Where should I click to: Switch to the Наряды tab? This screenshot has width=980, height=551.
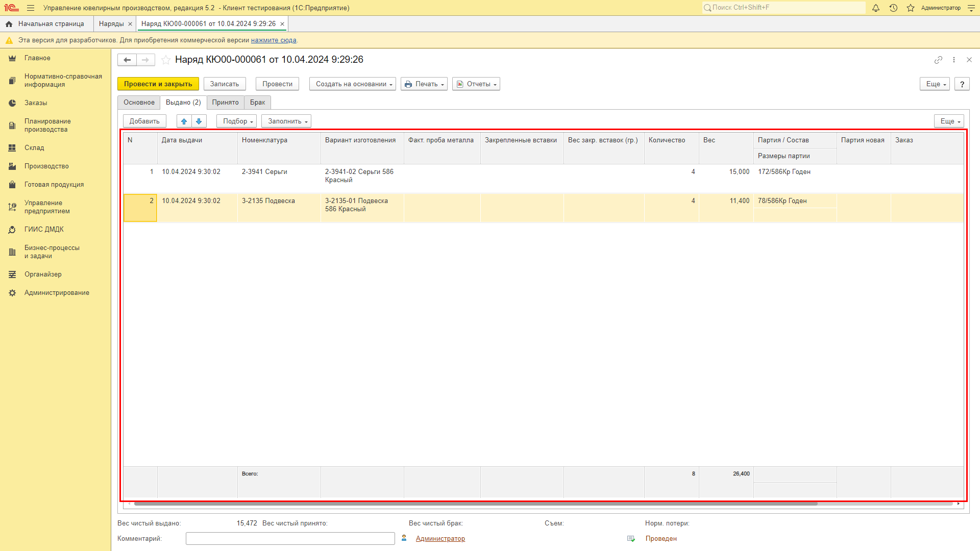click(111, 24)
